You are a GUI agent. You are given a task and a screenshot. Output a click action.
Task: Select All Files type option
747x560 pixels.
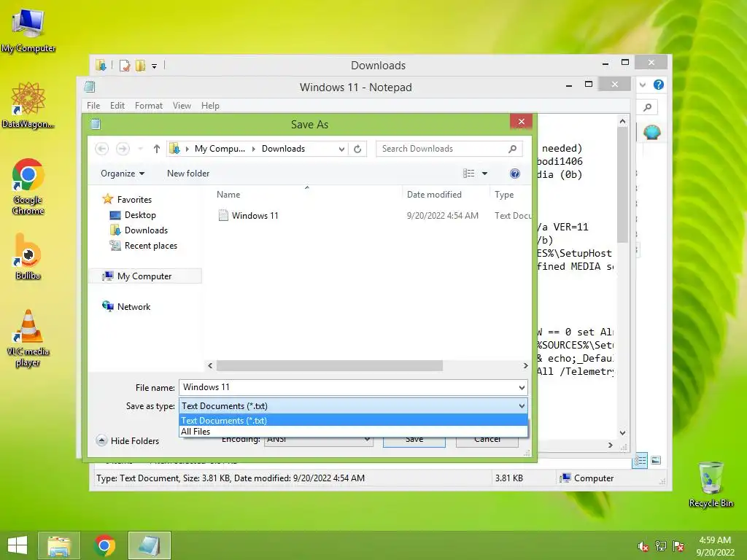354,432
